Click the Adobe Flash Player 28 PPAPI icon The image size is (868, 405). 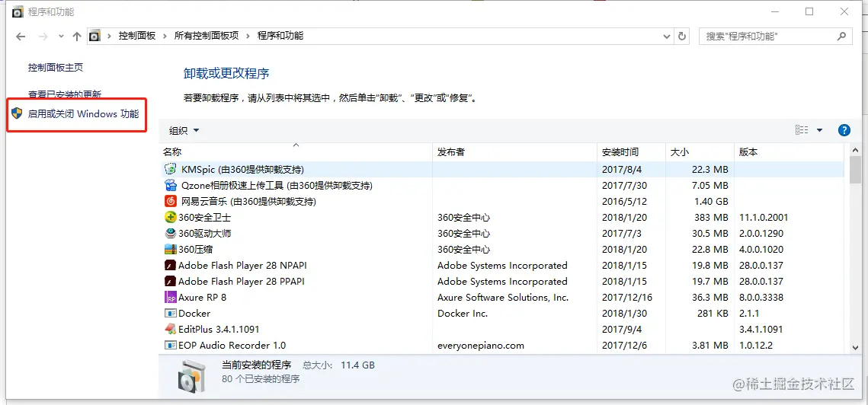coord(171,281)
